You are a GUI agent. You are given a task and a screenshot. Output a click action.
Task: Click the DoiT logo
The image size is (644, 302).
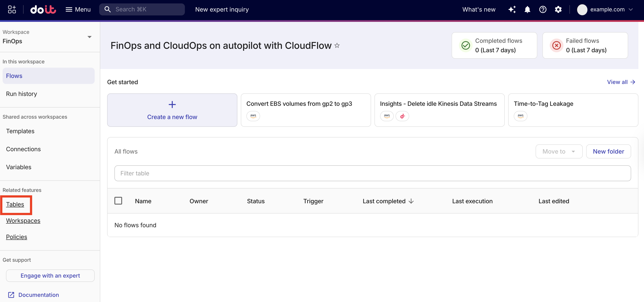pos(43,9)
